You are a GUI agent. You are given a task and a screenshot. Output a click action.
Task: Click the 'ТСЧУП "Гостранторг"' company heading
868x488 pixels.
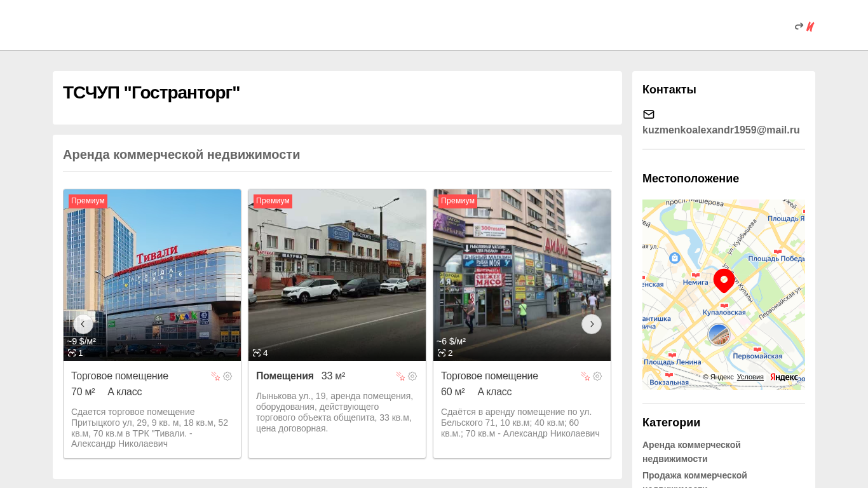pos(151,93)
